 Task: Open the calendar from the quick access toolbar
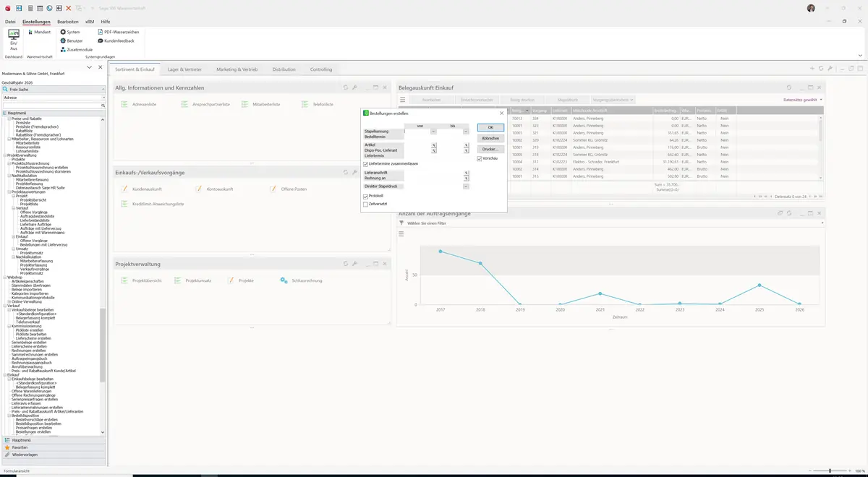(40, 8)
